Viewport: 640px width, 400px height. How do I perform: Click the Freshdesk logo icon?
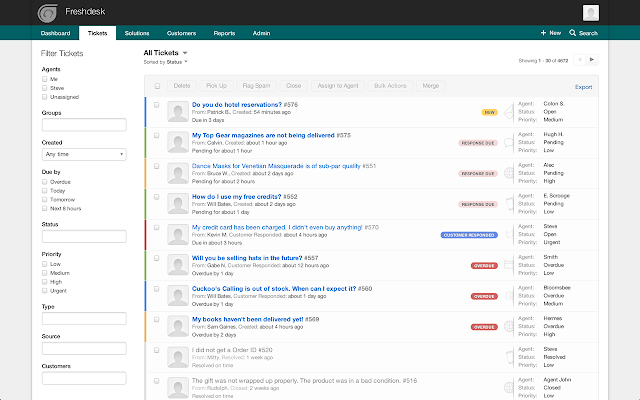point(47,13)
